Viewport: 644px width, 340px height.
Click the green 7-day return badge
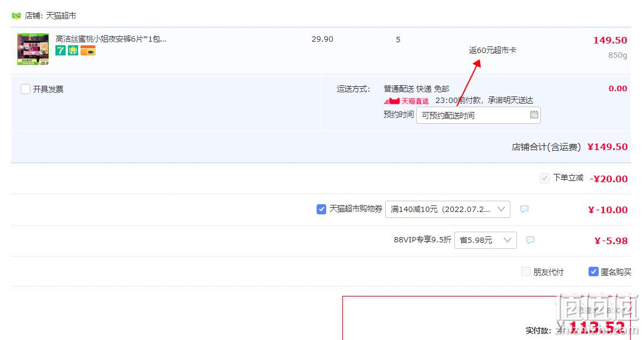click(60, 51)
